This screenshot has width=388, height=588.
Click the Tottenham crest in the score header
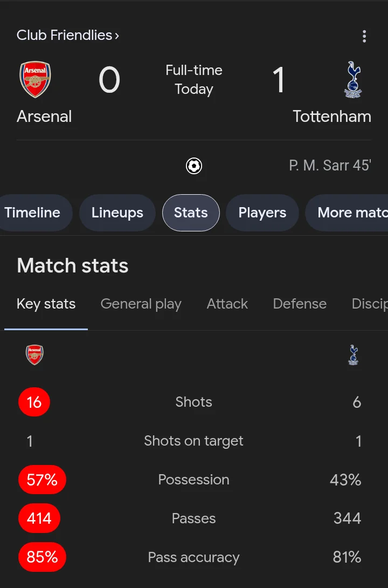(x=353, y=79)
